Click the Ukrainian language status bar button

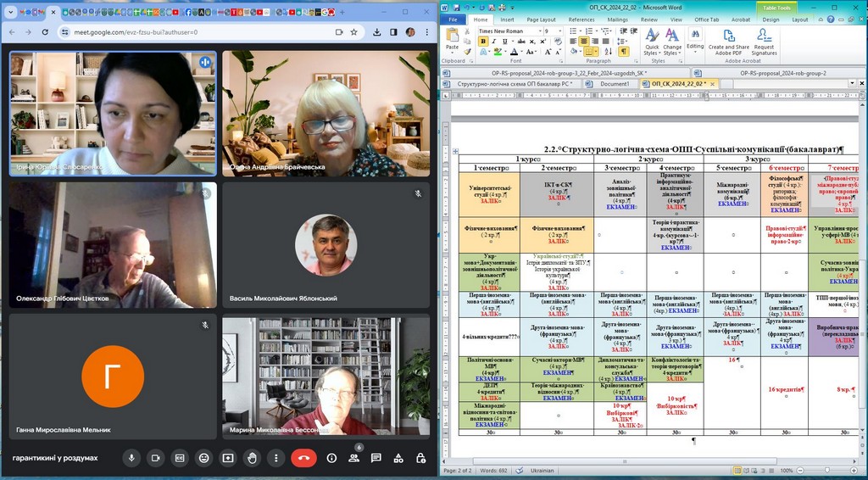click(x=542, y=471)
